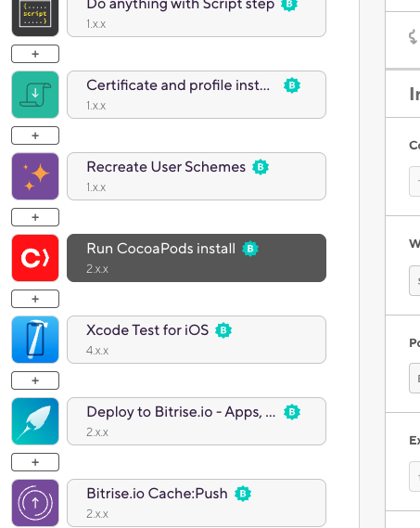This screenshot has width=420, height=528.
Task: Click the Recreate User Schemes sparkle icon
Action: pyautogui.click(x=35, y=176)
